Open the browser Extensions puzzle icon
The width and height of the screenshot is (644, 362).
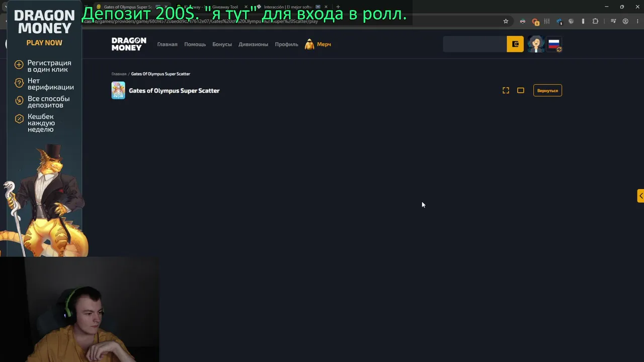click(596, 21)
